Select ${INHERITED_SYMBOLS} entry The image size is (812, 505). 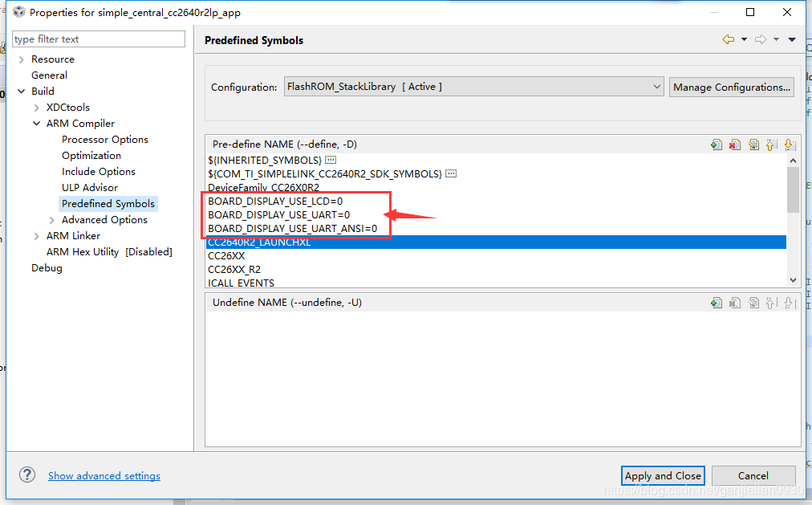pyautogui.click(x=265, y=160)
